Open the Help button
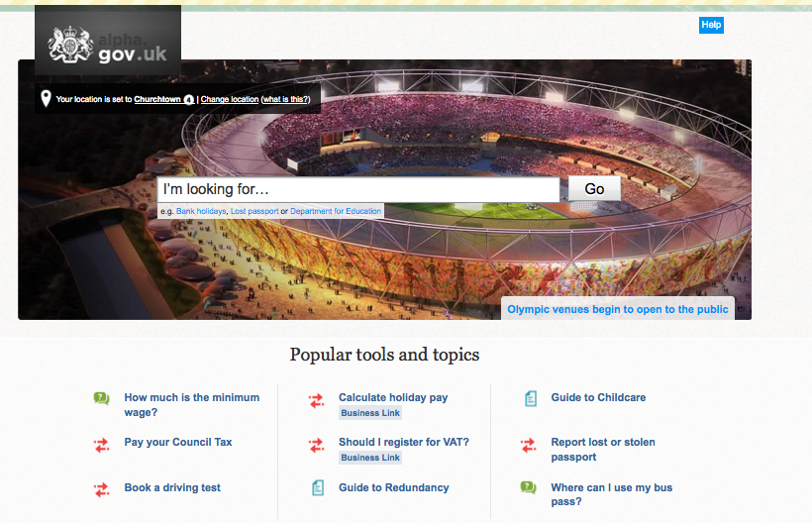This screenshot has width=812, height=523. [711, 25]
